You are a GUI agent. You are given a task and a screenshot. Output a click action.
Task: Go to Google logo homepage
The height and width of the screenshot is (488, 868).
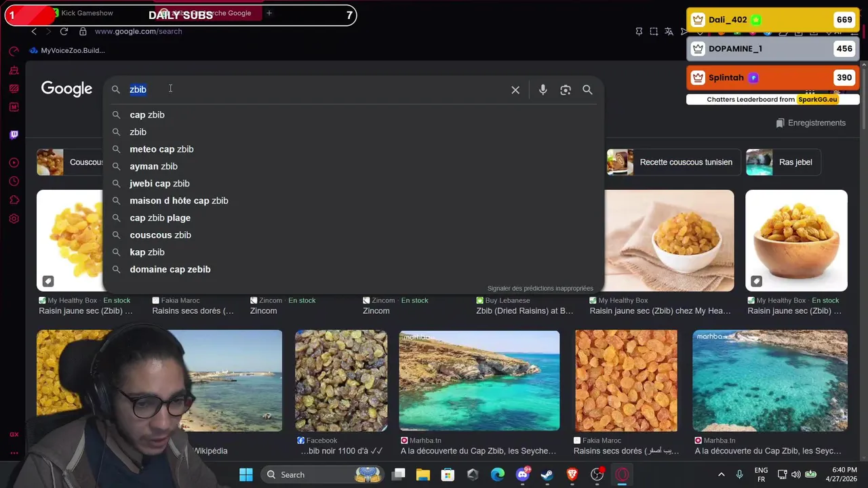tap(66, 89)
